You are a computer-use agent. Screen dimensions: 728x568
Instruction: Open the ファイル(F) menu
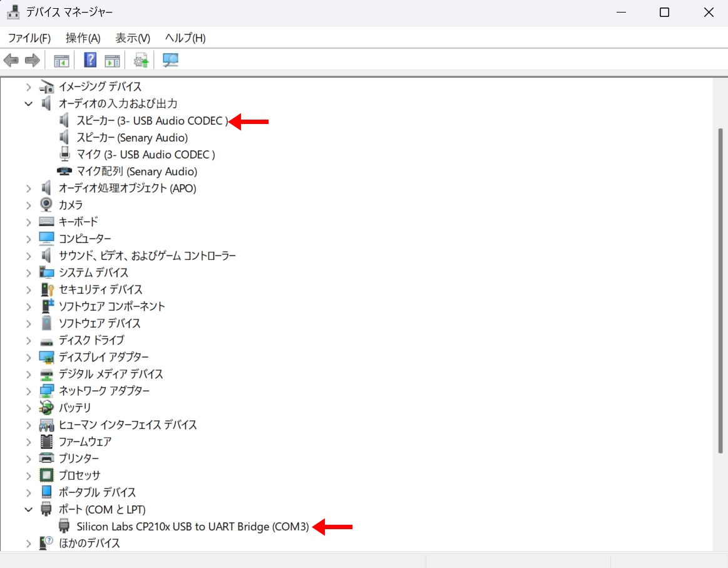(x=29, y=38)
